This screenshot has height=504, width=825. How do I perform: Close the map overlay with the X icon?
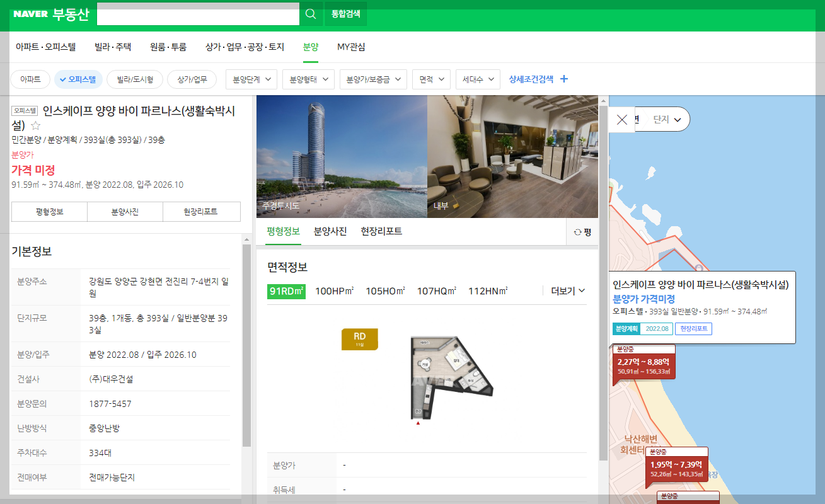coord(622,120)
